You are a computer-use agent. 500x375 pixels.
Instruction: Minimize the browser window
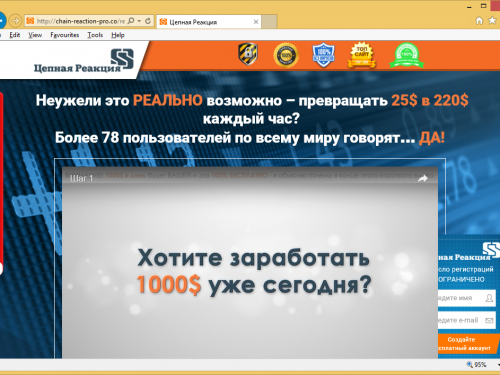point(470,7)
